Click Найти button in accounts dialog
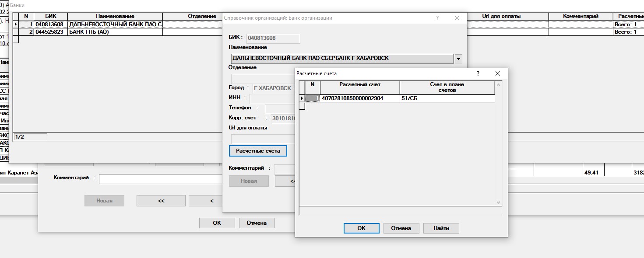644x258 pixels. point(442,228)
